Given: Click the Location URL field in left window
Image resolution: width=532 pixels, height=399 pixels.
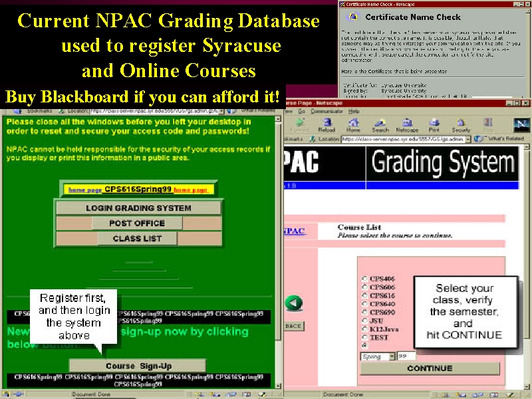Looking at the screenshot, I should 154,111.
